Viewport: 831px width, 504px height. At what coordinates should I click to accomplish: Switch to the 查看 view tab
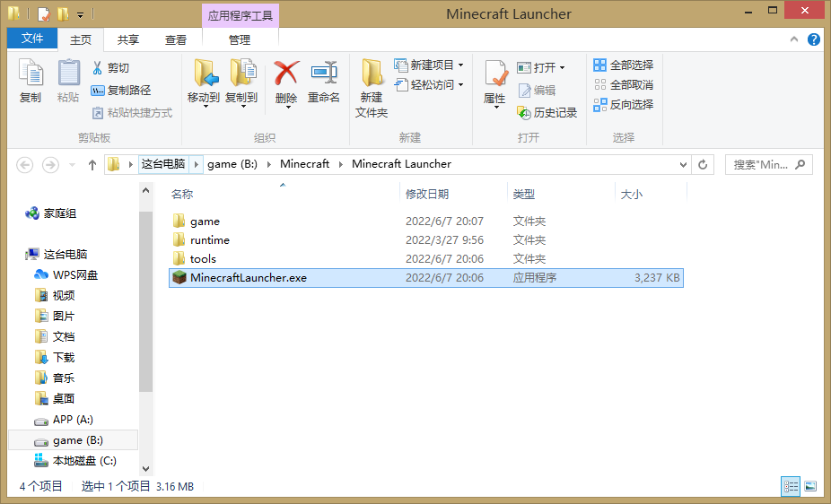[175, 39]
